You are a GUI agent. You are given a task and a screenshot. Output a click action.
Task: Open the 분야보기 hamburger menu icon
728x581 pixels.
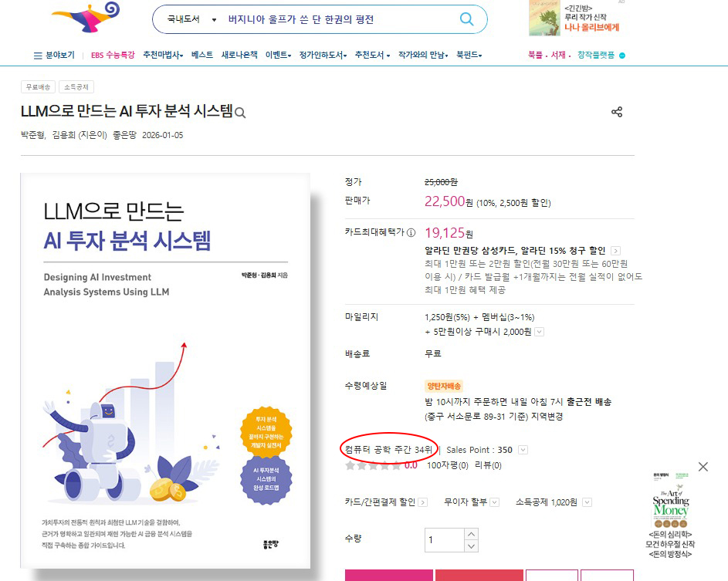[x=38, y=56]
